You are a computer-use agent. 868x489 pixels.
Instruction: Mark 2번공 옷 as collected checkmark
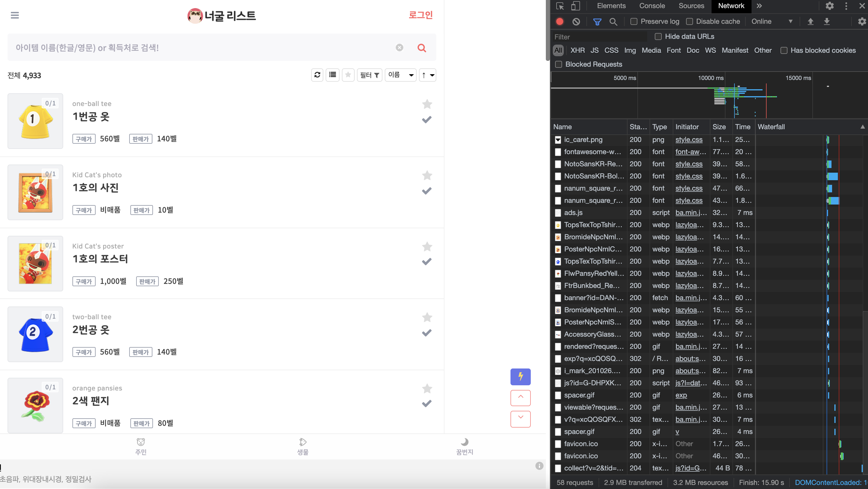pos(426,333)
